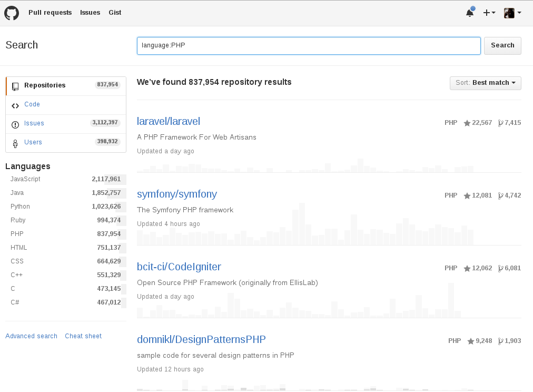Open the user avatar menu
Screen dimensions: 533x392
click(512, 13)
